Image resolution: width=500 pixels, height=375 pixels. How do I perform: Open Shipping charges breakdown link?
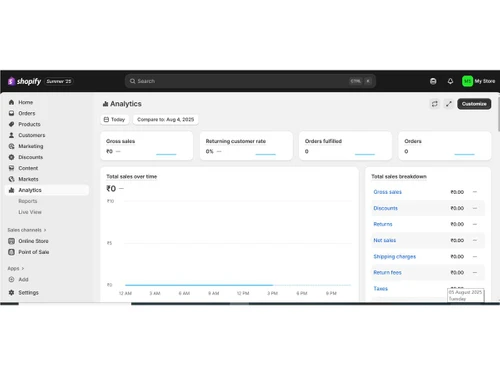point(395,256)
